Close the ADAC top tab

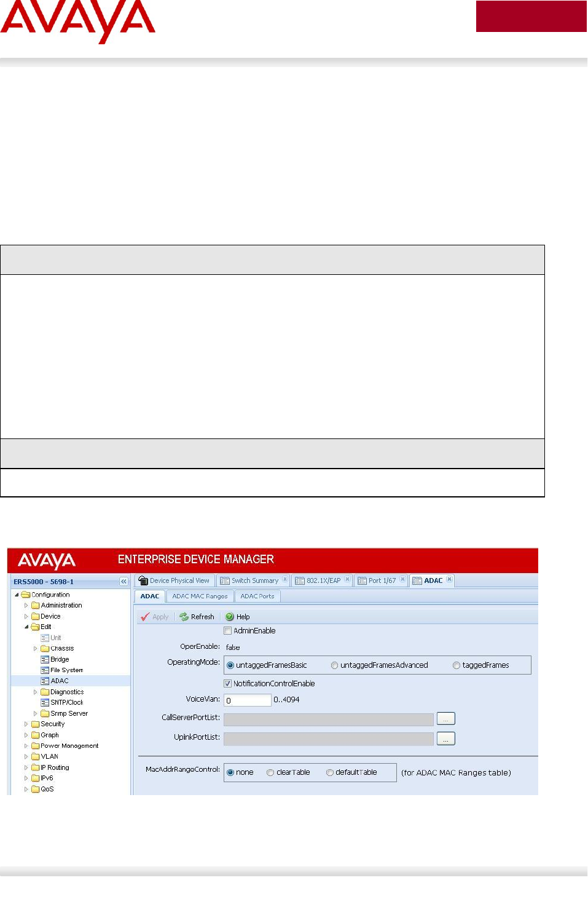(x=449, y=579)
